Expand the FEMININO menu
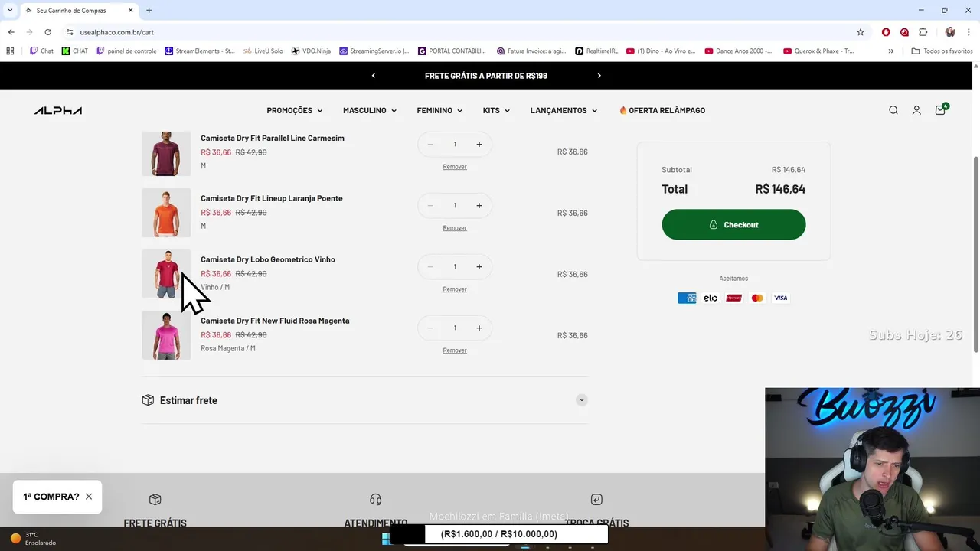The height and width of the screenshot is (551, 980). 439,110
